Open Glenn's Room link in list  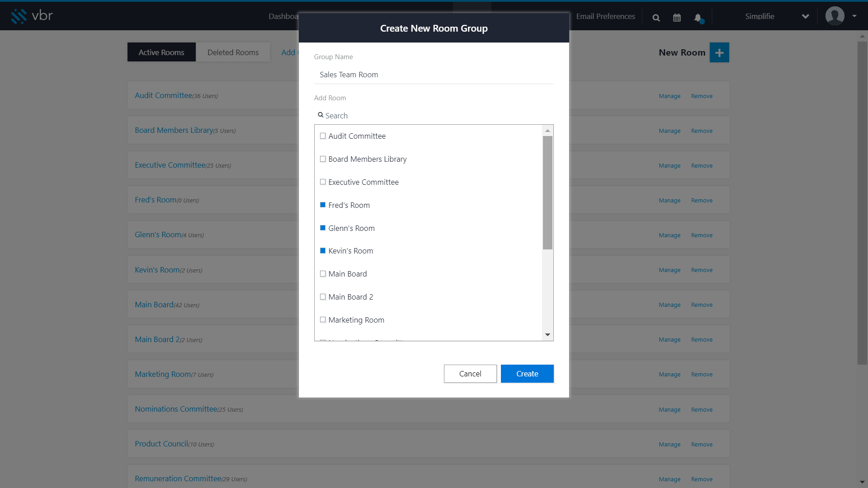158,235
